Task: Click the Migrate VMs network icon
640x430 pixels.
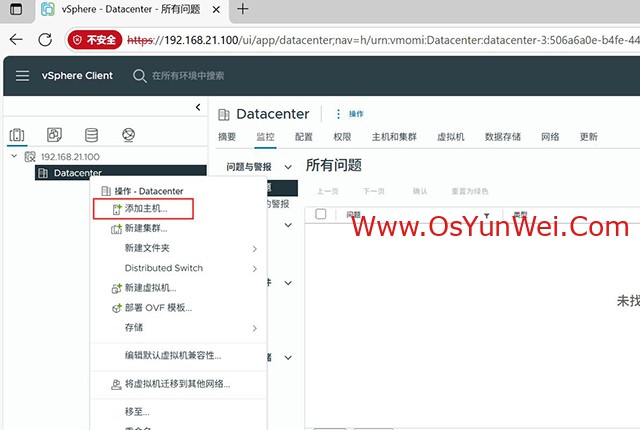Action: (116, 384)
